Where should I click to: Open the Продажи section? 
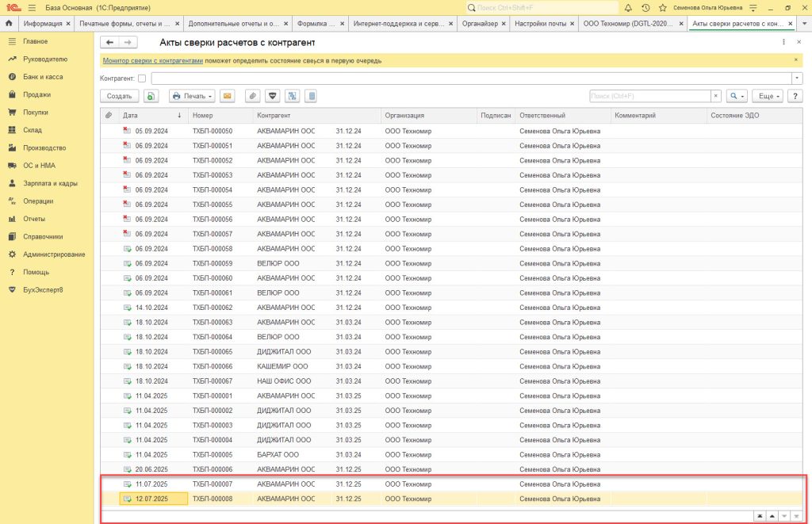click(36, 94)
